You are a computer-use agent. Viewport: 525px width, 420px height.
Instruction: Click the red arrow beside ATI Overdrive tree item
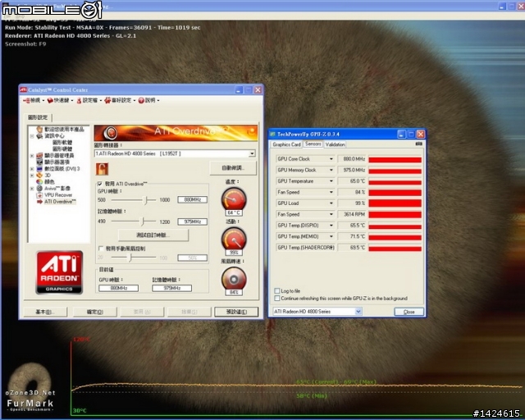[40, 202]
